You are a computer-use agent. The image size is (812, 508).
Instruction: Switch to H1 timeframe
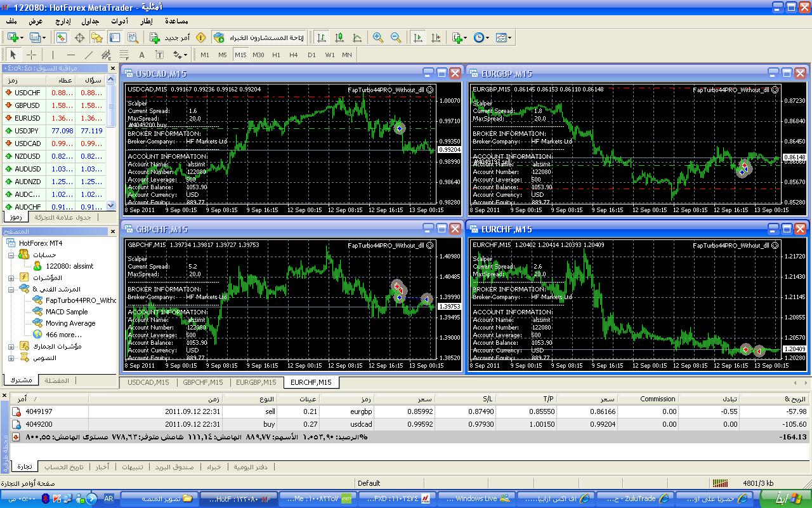(276, 55)
